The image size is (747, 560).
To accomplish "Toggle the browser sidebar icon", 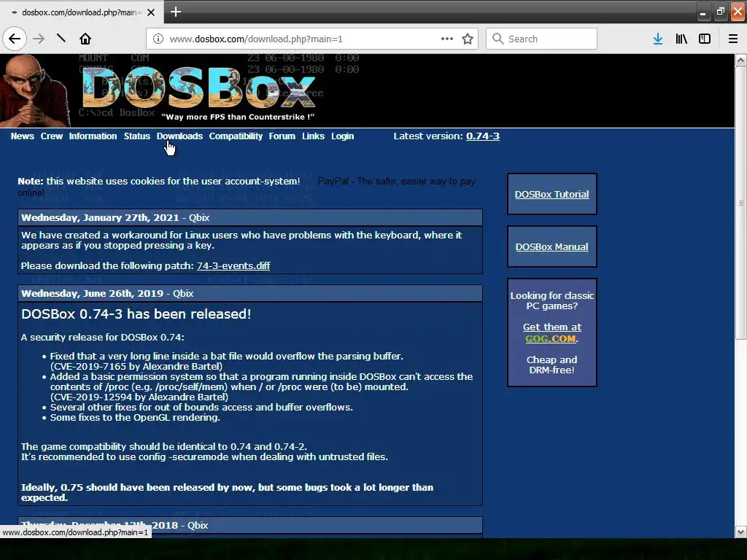I will tap(705, 39).
